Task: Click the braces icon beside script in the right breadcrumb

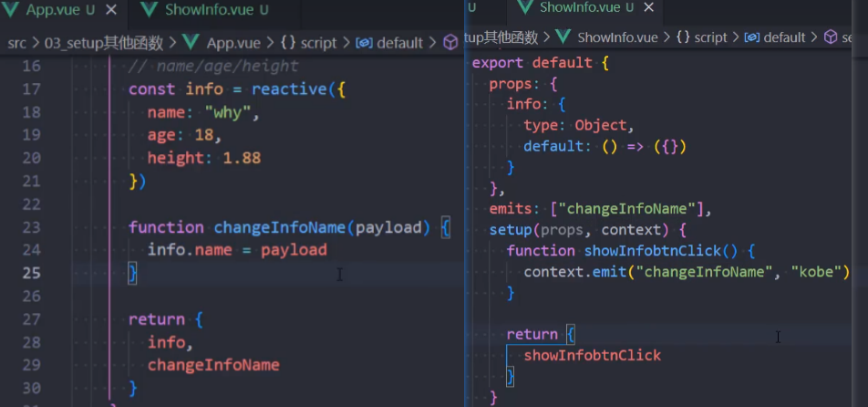Action: point(683,37)
